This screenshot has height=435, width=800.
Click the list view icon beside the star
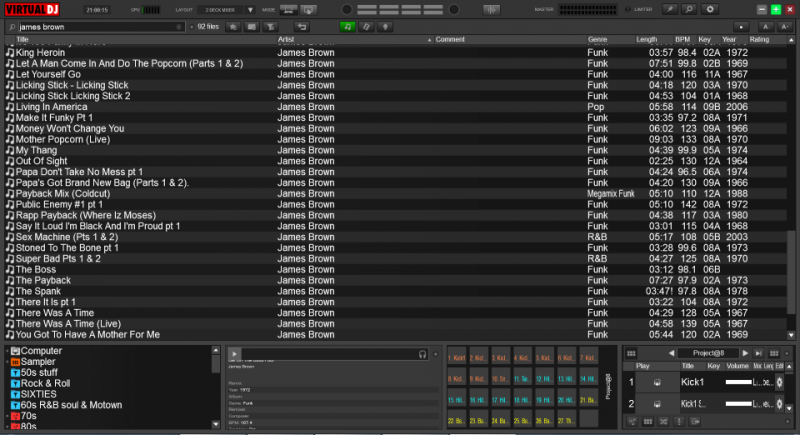click(252, 27)
